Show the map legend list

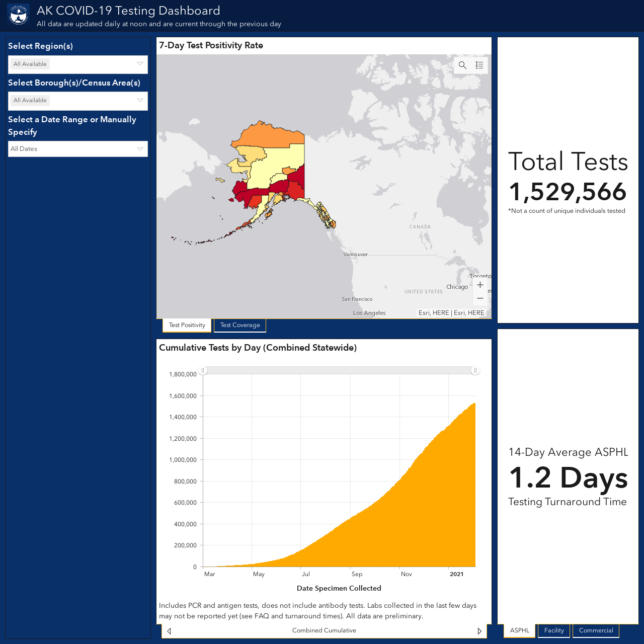479,65
